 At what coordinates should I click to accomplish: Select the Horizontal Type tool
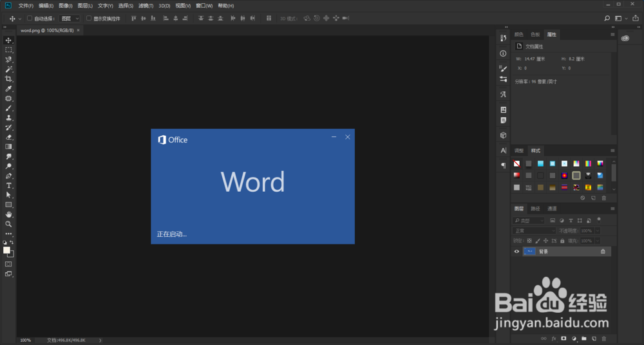(8, 185)
